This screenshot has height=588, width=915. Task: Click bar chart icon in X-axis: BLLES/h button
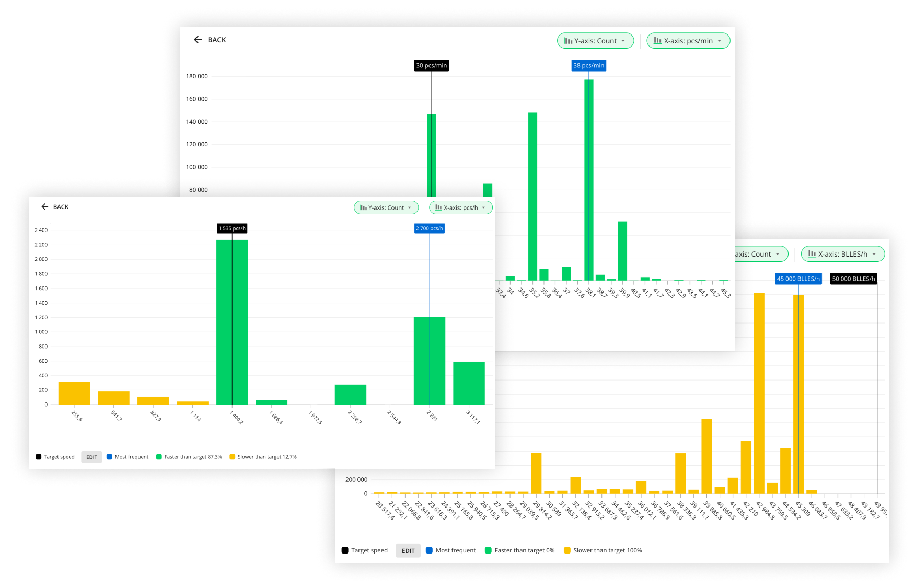coord(812,254)
